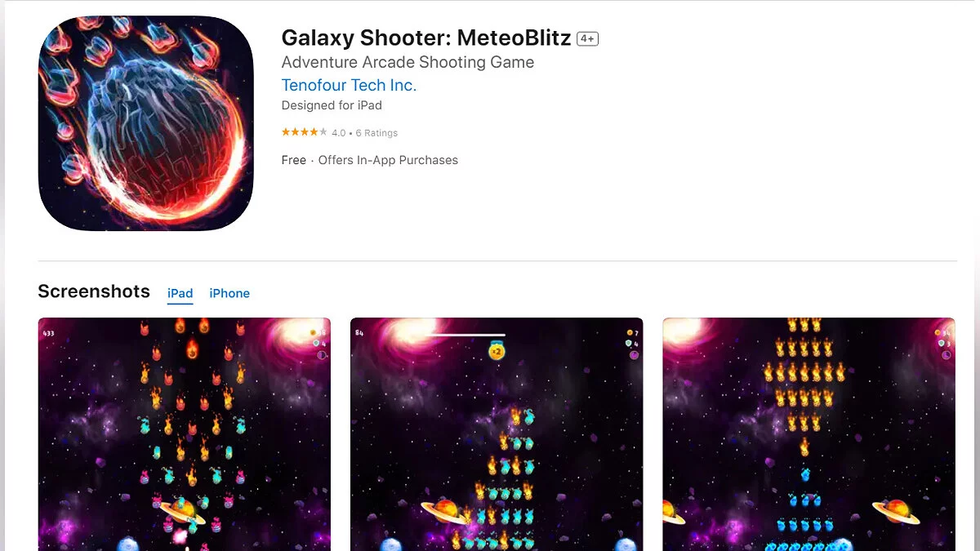This screenshot has height=551, width=980.
Task: Click the coin counter in third screenshot
Action: coord(942,333)
